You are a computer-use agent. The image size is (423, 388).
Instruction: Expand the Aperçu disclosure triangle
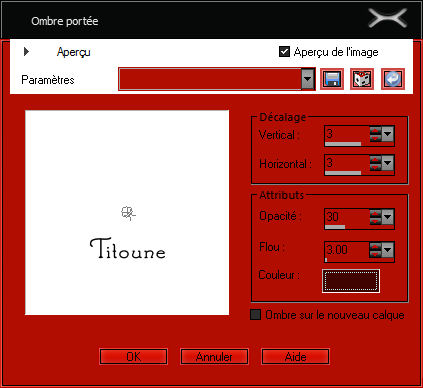26,52
